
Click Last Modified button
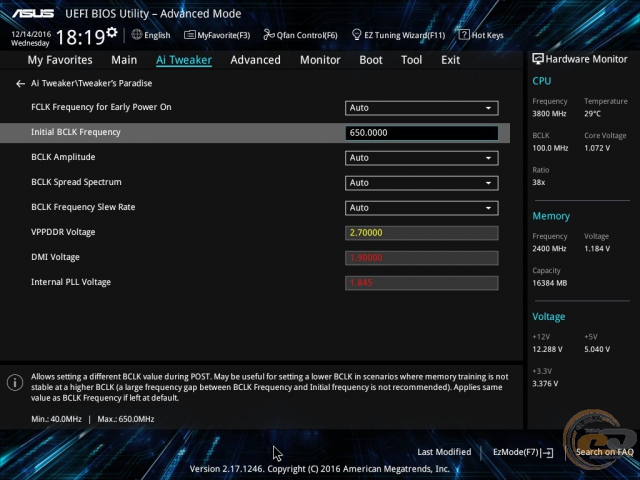[444, 452]
